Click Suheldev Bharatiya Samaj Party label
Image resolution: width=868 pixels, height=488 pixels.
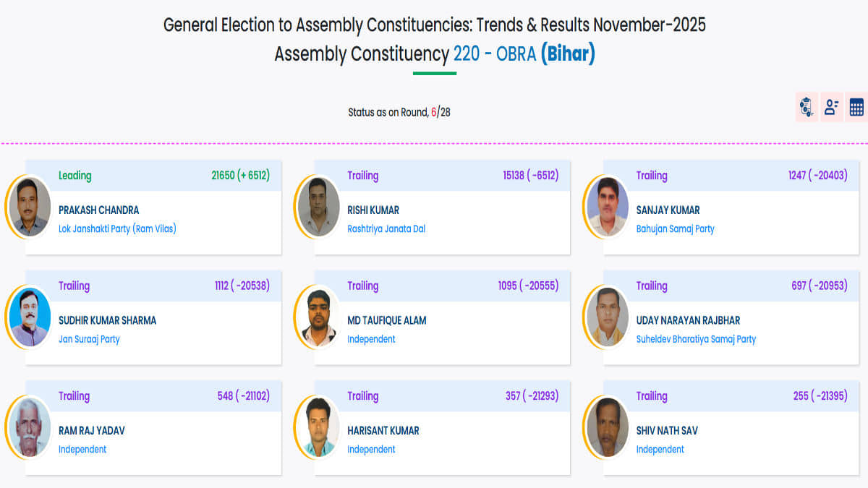point(696,339)
